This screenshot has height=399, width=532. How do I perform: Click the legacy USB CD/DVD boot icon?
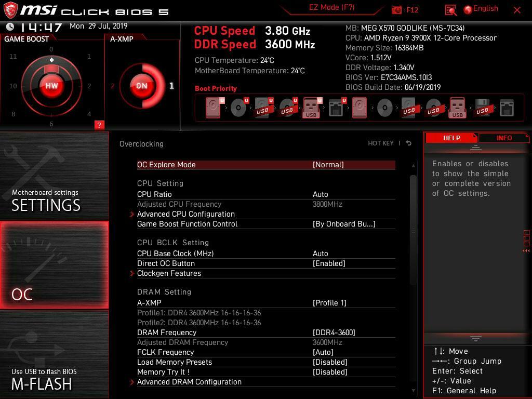tap(434, 108)
